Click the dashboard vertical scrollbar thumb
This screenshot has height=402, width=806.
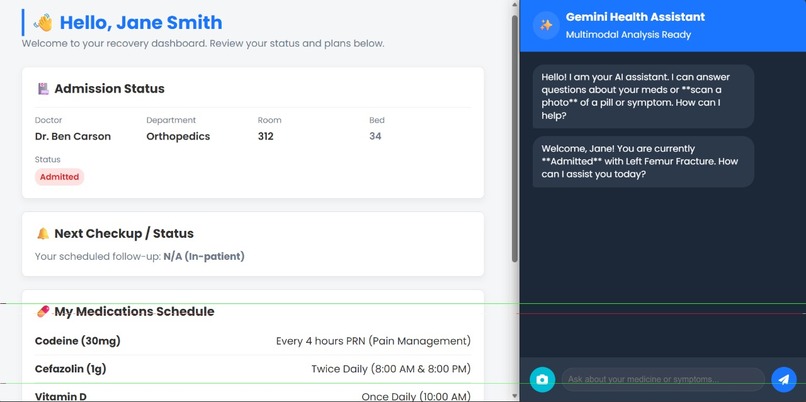tap(515, 139)
